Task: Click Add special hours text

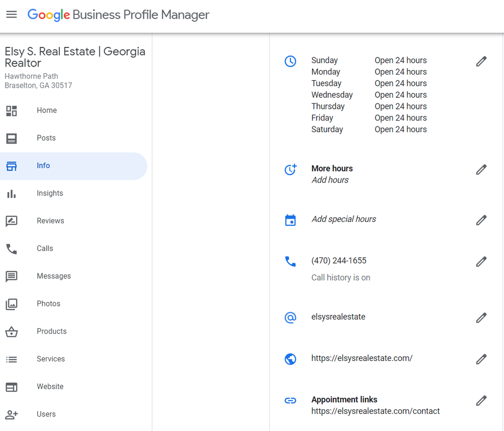Action: point(344,219)
